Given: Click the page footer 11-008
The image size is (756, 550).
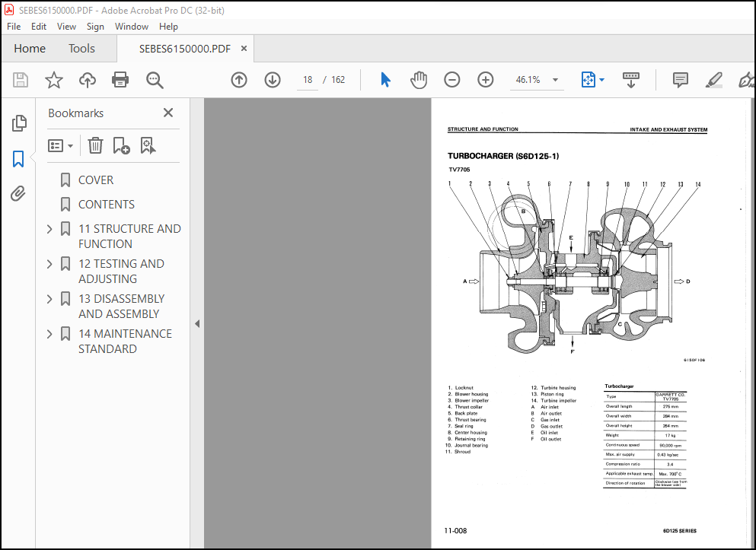Looking at the screenshot, I should coord(455,531).
